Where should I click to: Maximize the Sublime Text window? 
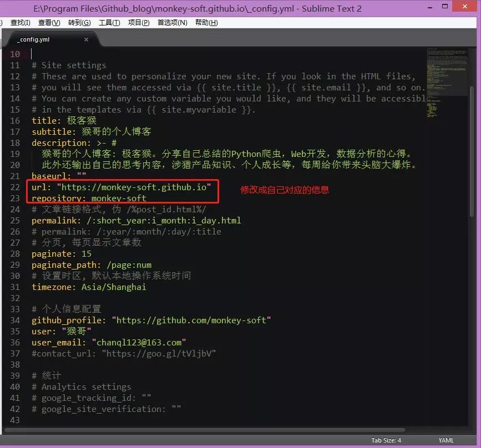(445, 6)
